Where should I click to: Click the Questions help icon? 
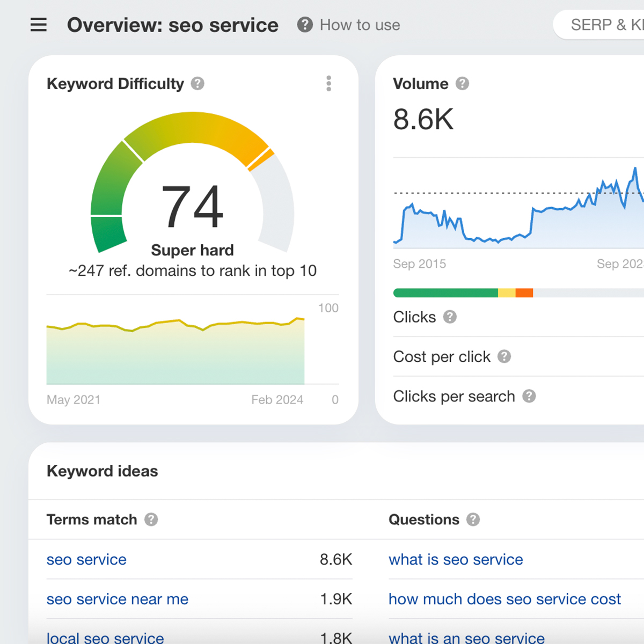[x=473, y=519]
